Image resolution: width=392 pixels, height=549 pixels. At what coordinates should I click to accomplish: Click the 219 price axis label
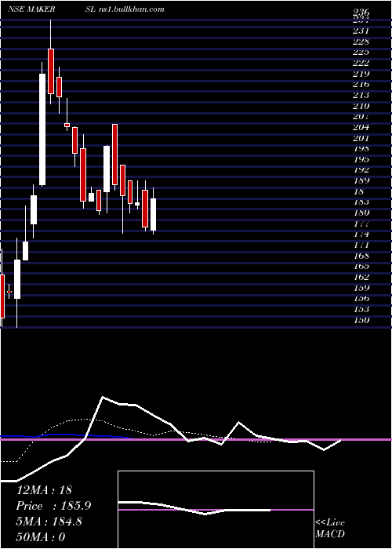pos(361,74)
